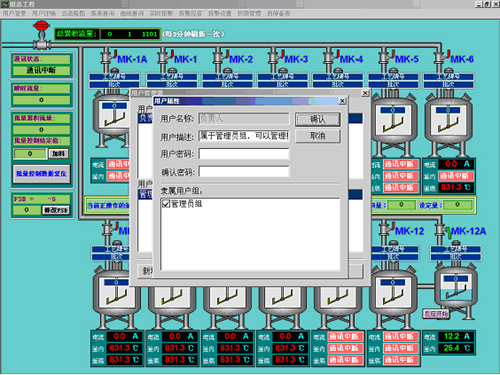
Task: Open the 用户注销 menu
Action: point(44,13)
